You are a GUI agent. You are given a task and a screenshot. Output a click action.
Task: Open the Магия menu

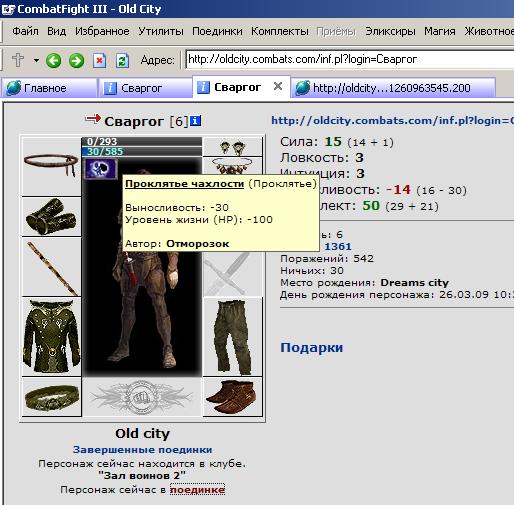[x=440, y=31]
